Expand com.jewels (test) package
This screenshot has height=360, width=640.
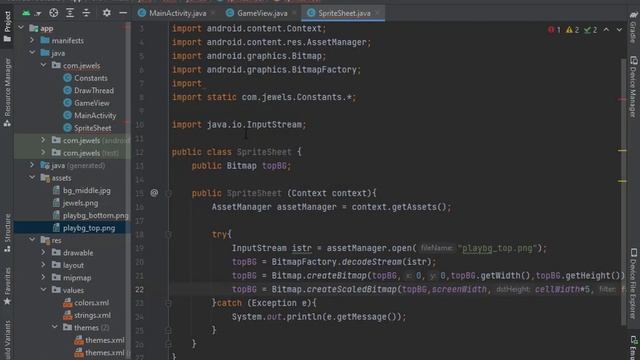click(x=43, y=153)
